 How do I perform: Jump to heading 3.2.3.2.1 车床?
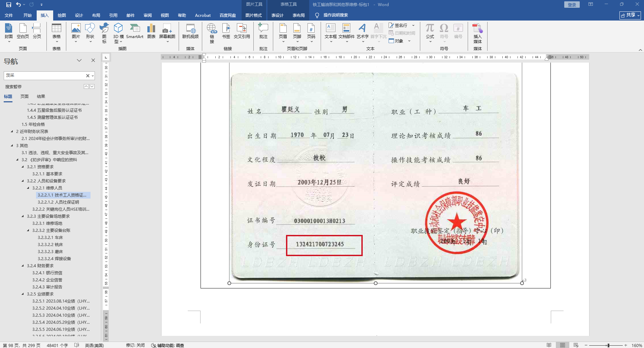[50, 237]
